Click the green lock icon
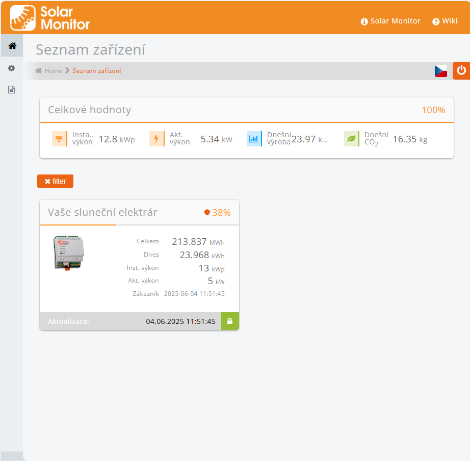Screen dimensions: 470x476 [229, 321]
